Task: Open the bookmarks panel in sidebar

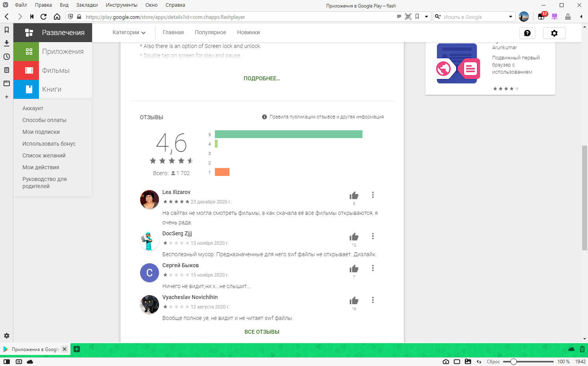Action: [7, 30]
